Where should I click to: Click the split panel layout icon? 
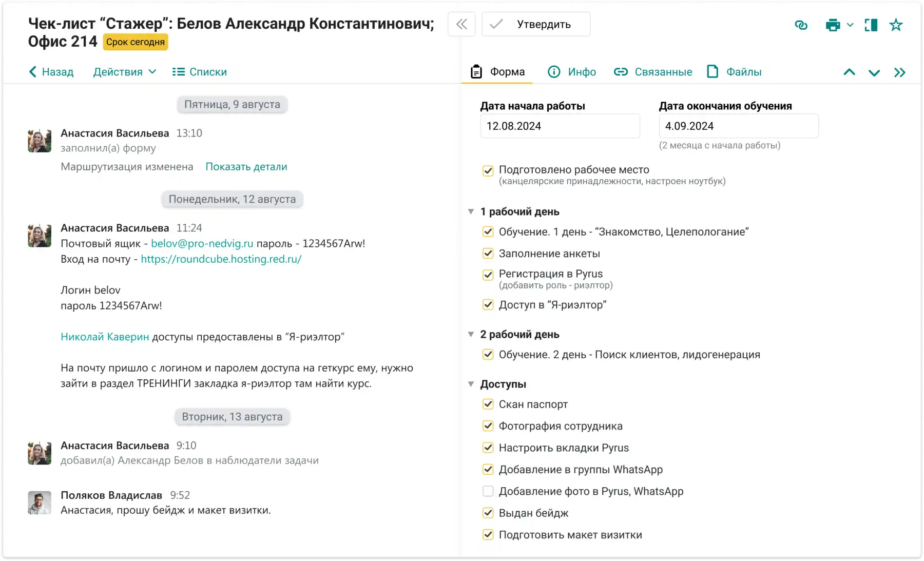pyautogui.click(x=871, y=25)
